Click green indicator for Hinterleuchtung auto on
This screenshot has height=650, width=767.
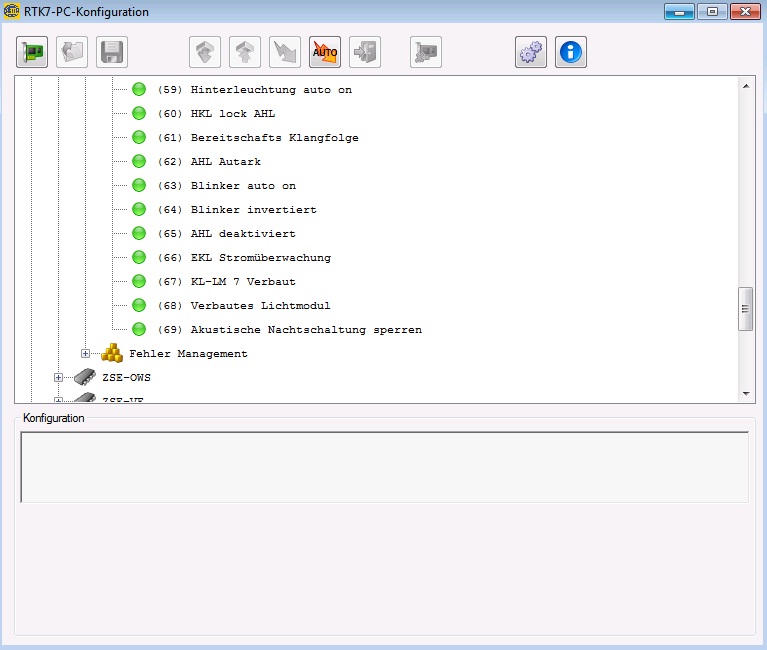click(139, 90)
